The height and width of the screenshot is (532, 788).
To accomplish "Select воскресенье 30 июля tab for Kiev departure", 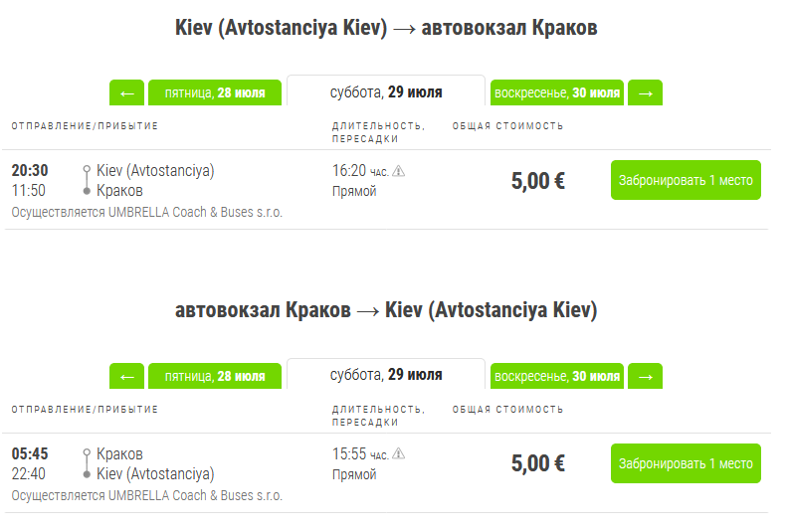I will click(556, 92).
